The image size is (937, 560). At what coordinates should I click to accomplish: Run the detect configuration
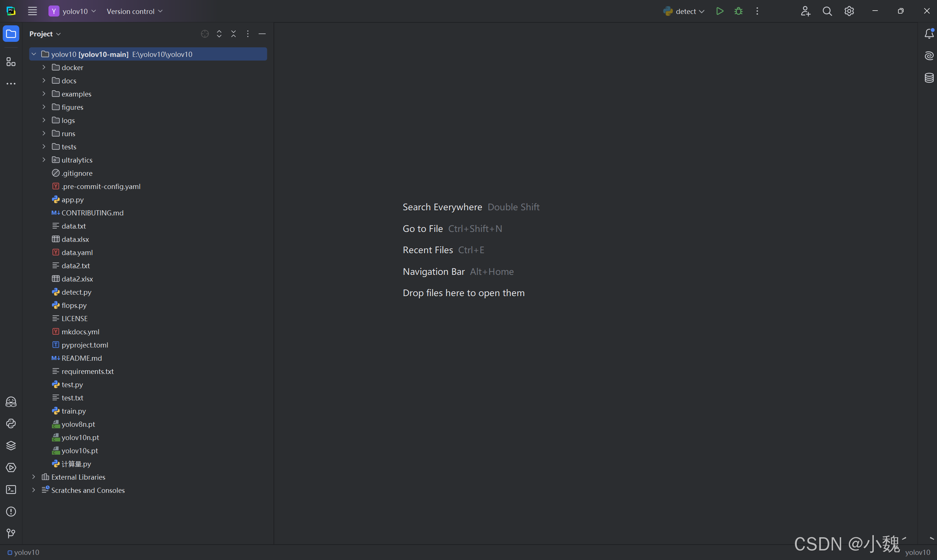(x=720, y=11)
